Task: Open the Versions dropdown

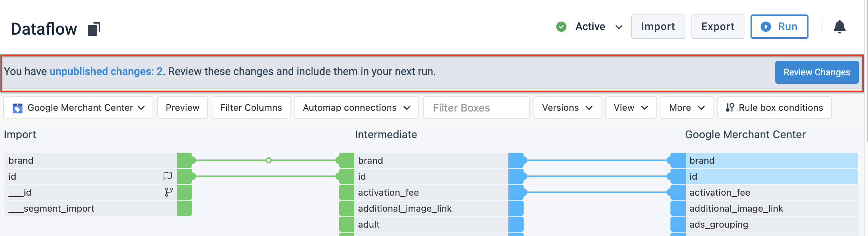Action: [x=567, y=108]
